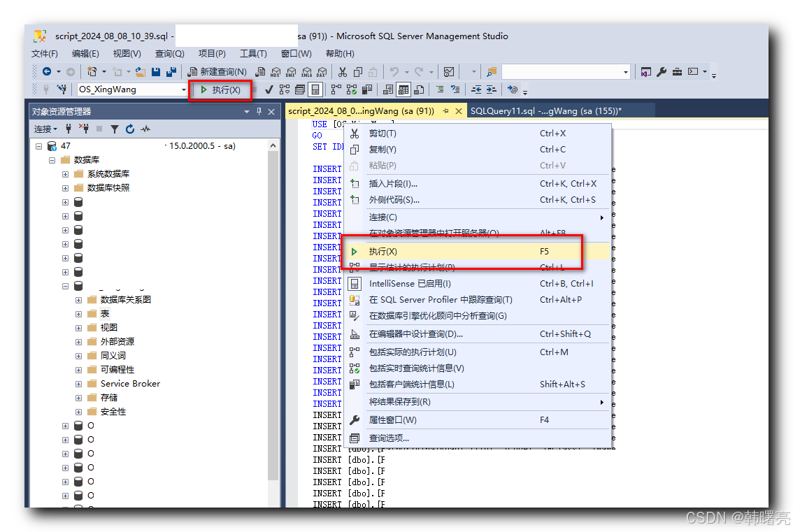Open the Find combo box dropdown arrow
The image size is (793, 532).
coord(626,72)
